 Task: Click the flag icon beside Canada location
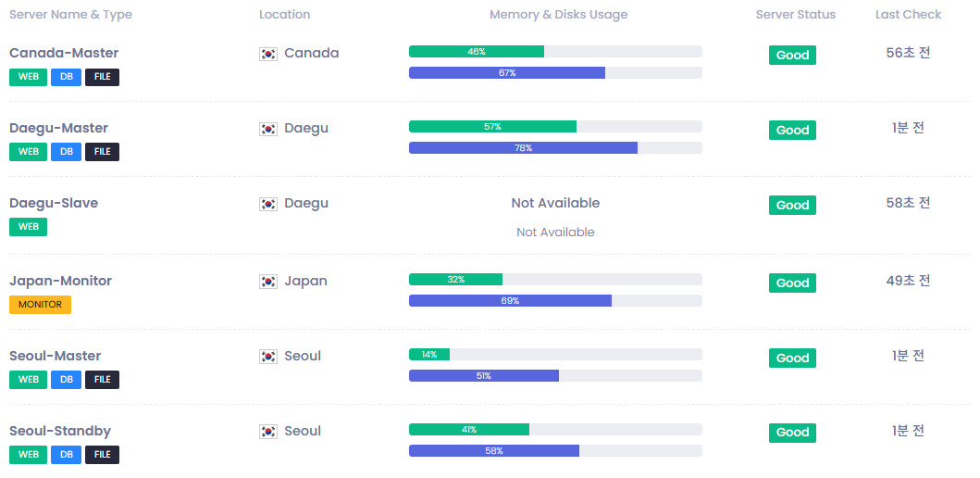pyautogui.click(x=268, y=54)
